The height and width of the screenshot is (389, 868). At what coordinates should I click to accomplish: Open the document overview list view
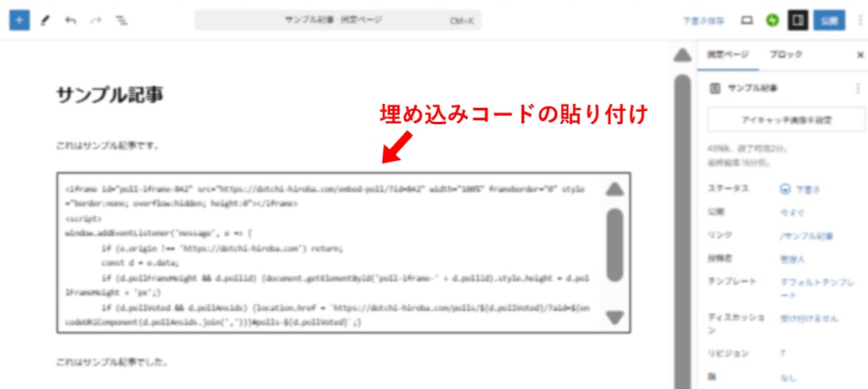[121, 21]
